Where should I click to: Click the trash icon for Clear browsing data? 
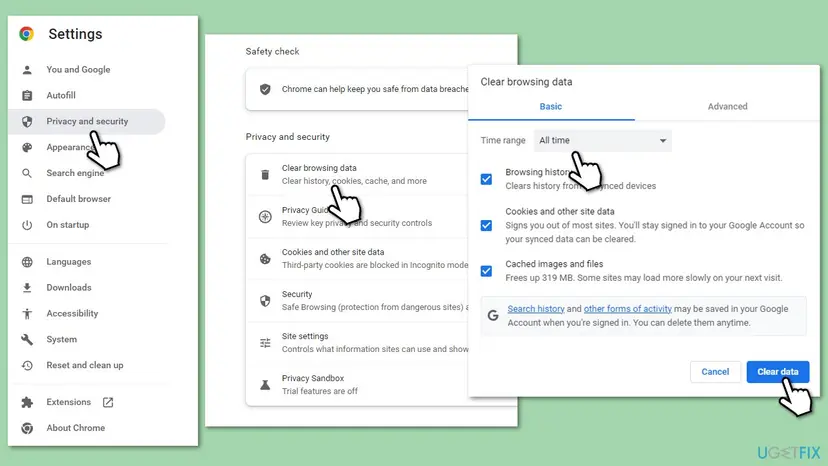(x=265, y=174)
